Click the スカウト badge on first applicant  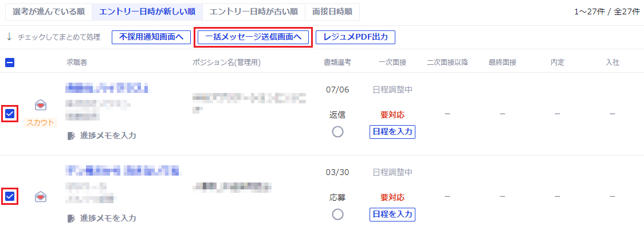coord(41,122)
